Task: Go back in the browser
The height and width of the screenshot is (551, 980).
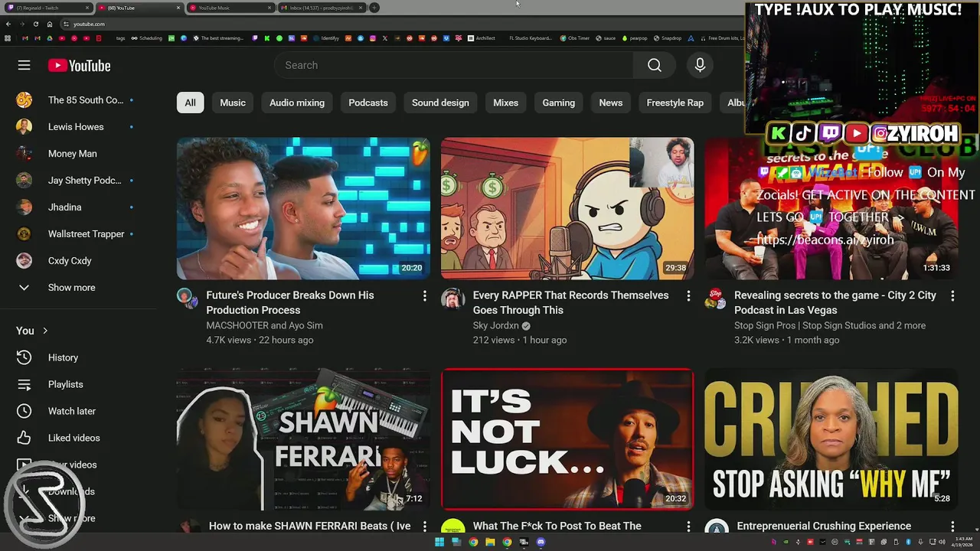Action: (8, 24)
